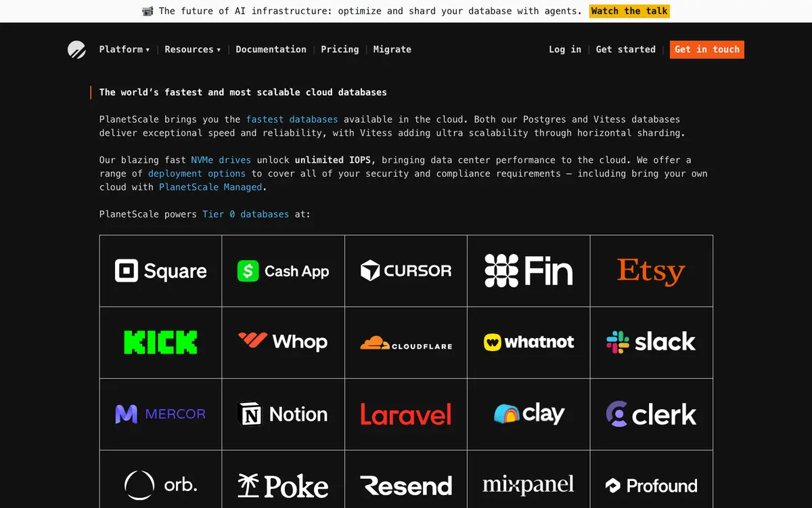Click the Cloudflare logo tile
The image size is (812, 508).
tap(406, 343)
